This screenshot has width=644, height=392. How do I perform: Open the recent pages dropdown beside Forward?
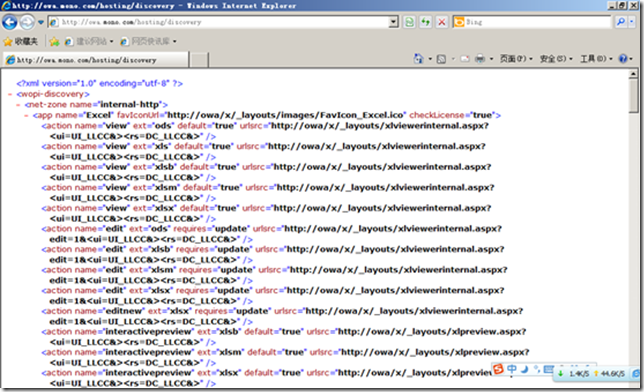[x=41, y=22]
